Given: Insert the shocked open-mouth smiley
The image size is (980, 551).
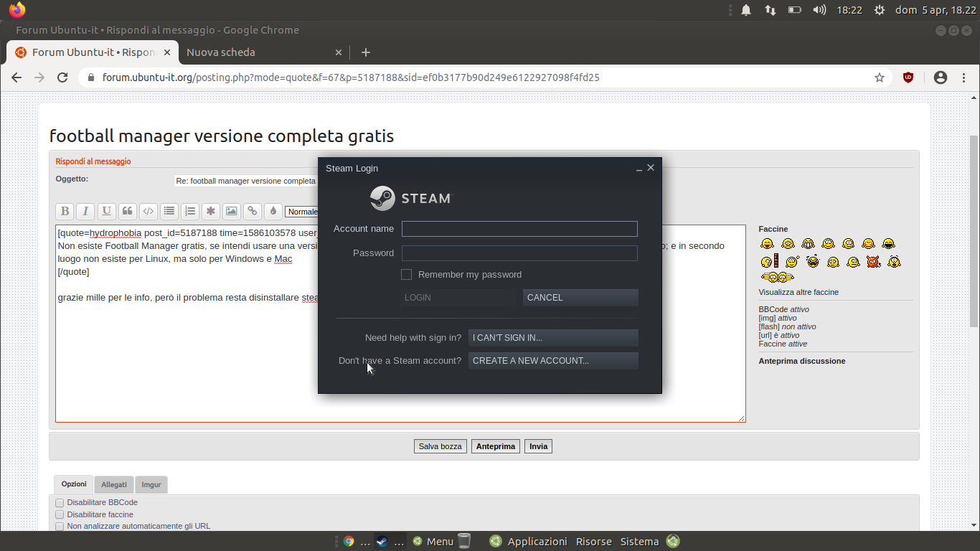Looking at the screenshot, I should coord(894,261).
